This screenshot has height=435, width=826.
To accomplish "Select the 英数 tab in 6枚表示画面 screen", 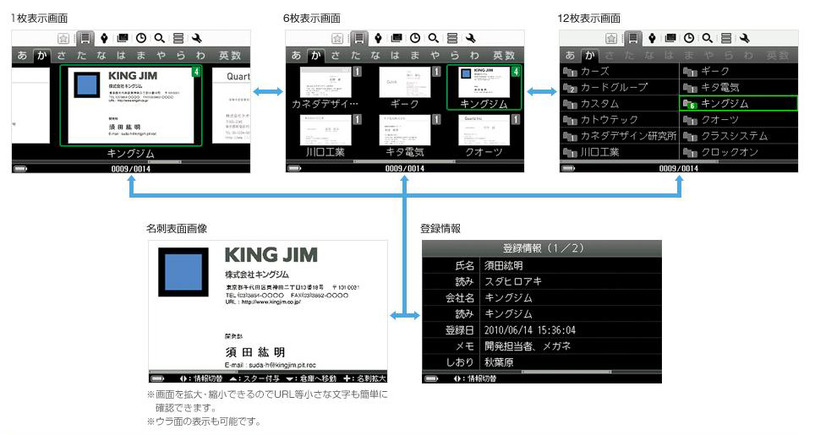I will coord(504,55).
